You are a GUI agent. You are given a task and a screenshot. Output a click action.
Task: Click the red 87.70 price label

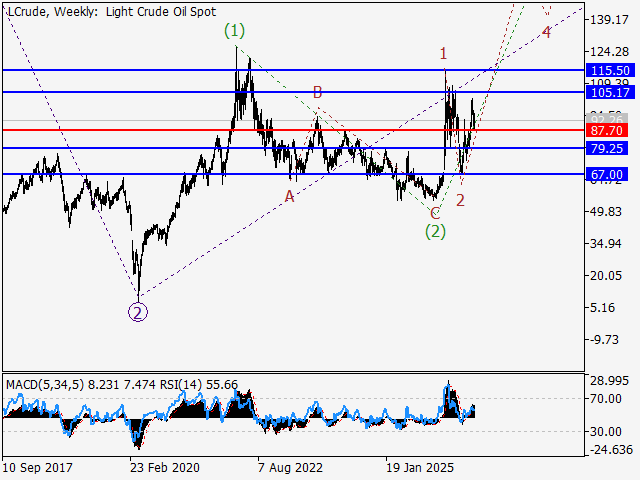607,131
